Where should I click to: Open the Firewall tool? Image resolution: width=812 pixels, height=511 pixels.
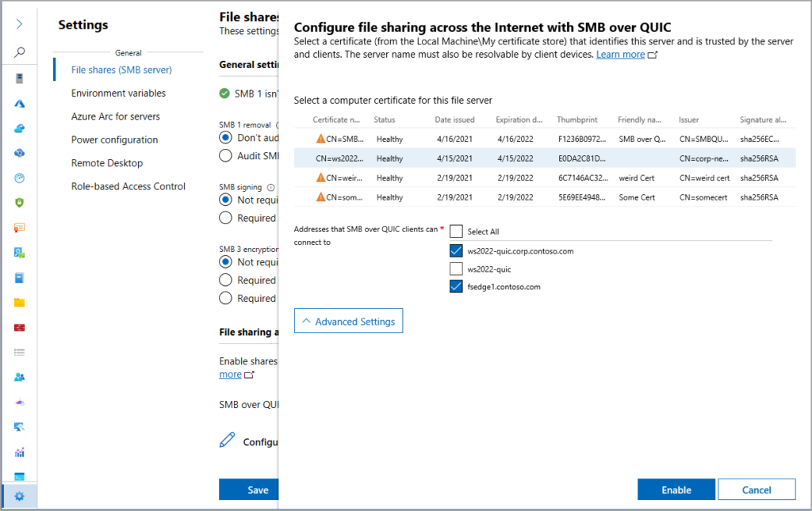pos(20,326)
